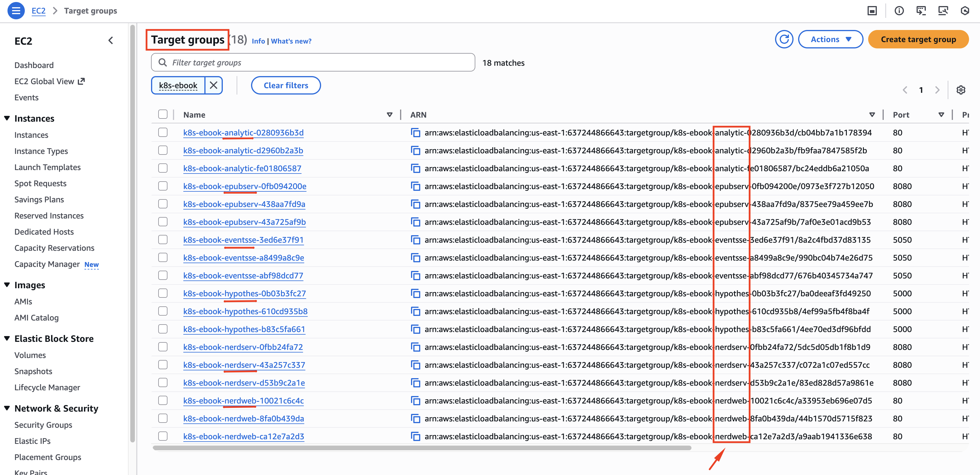The height and width of the screenshot is (475, 980).
Task: Copy ARN of k8s-ebook-nerdweb-8fa0b439da
Action: pos(415,419)
